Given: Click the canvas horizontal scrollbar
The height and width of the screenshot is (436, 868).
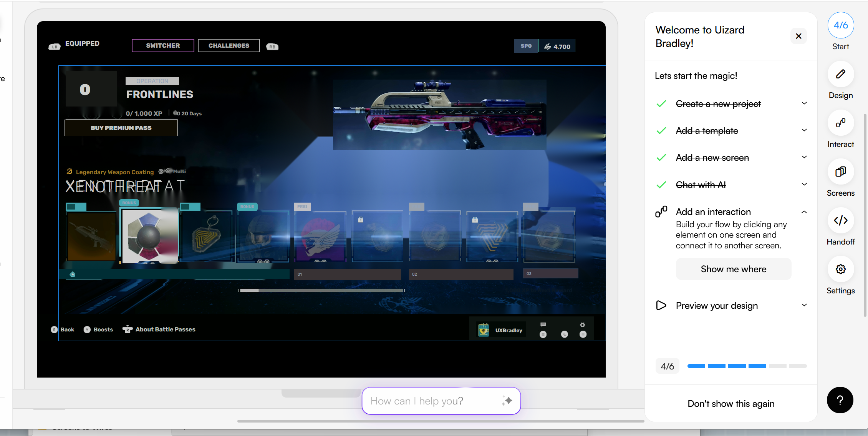Looking at the screenshot, I should pyautogui.click(x=441, y=421).
